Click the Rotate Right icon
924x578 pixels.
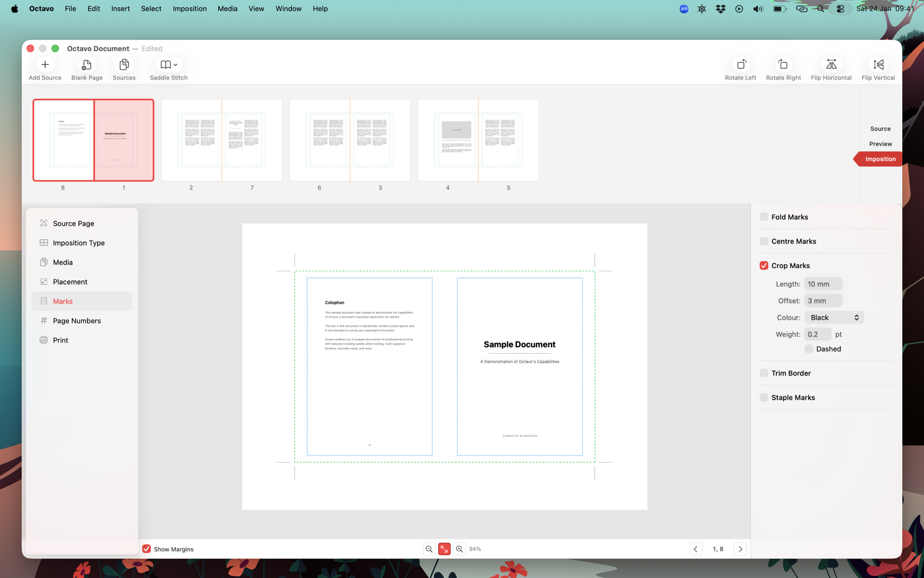(783, 65)
